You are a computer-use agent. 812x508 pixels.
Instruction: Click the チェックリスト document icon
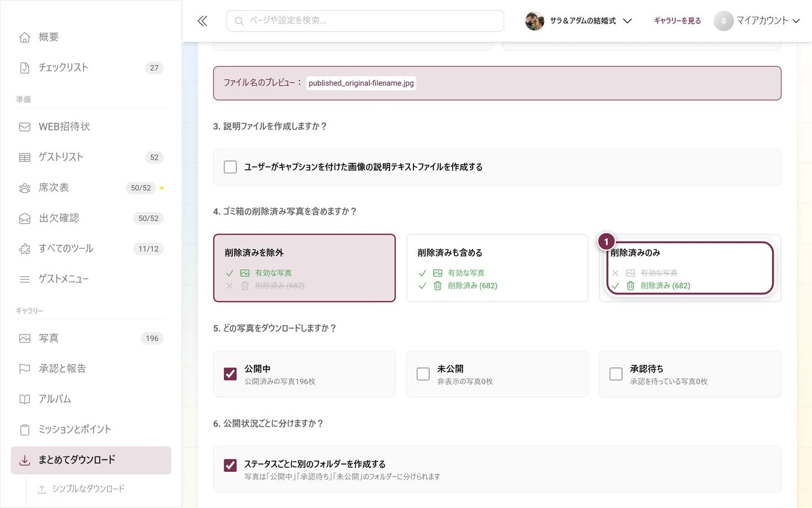(25, 68)
